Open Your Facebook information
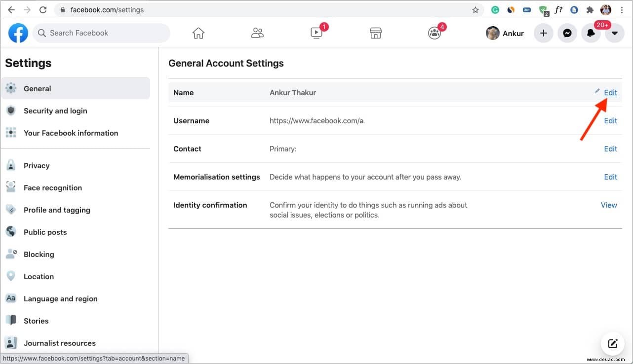 coord(76,133)
